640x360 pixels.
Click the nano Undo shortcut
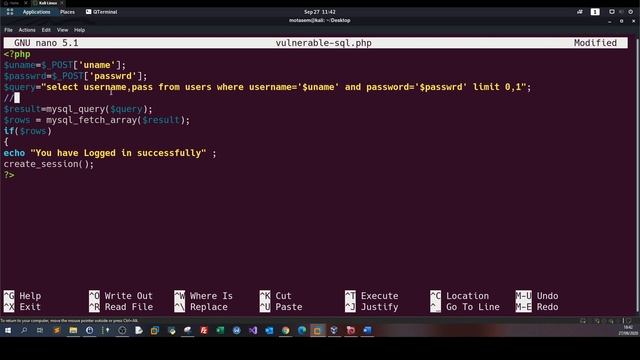tap(537, 296)
